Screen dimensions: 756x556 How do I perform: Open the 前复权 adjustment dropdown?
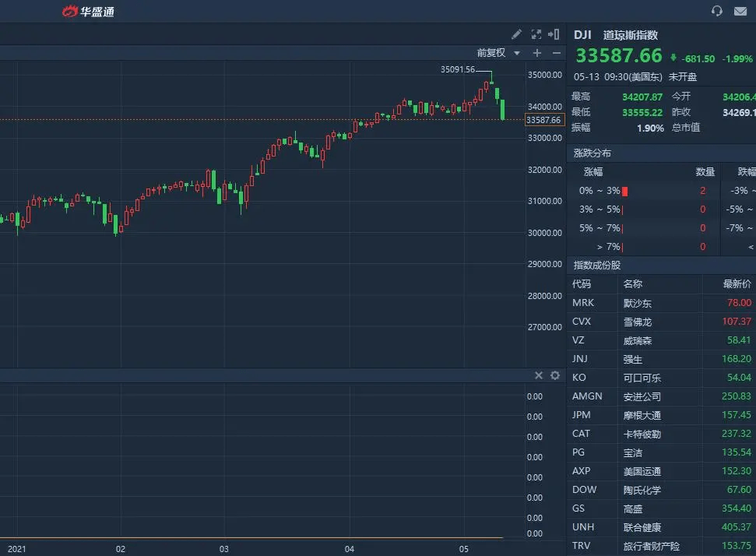pyautogui.click(x=498, y=52)
